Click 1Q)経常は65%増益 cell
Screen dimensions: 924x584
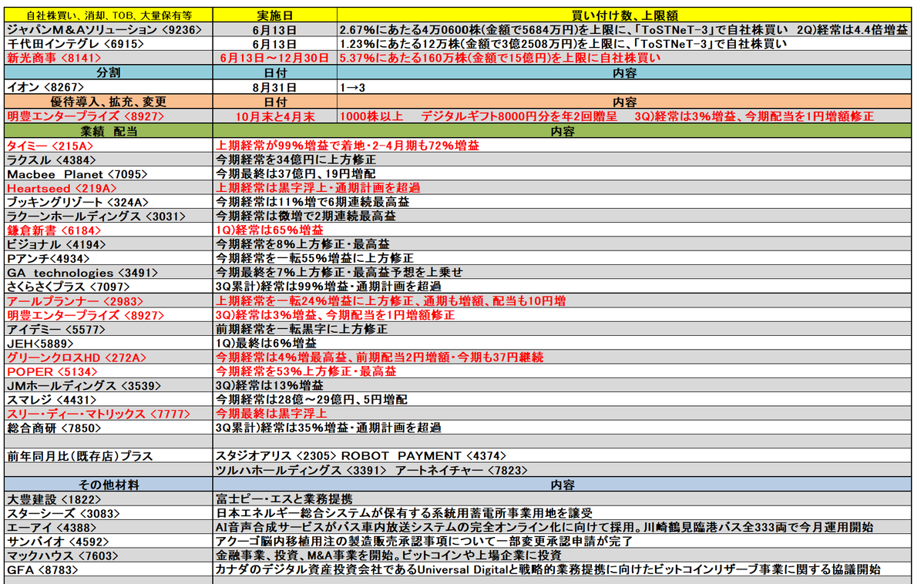coord(562,230)
